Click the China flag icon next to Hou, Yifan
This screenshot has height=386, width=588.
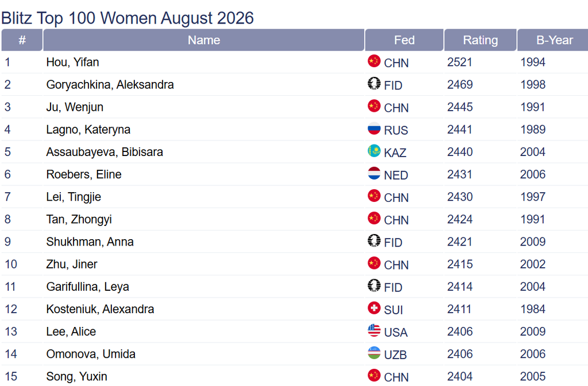374,61
